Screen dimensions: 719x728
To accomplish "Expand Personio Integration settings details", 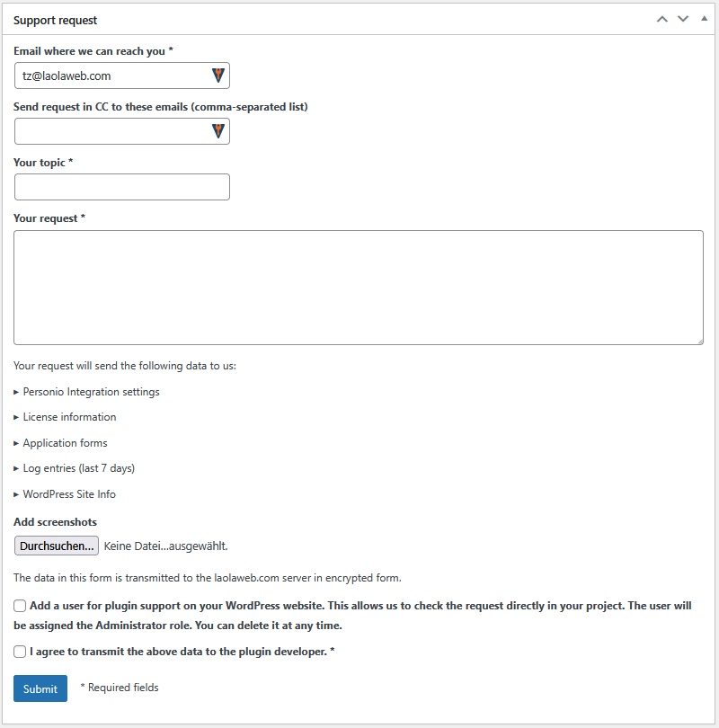I will point(91,392).
